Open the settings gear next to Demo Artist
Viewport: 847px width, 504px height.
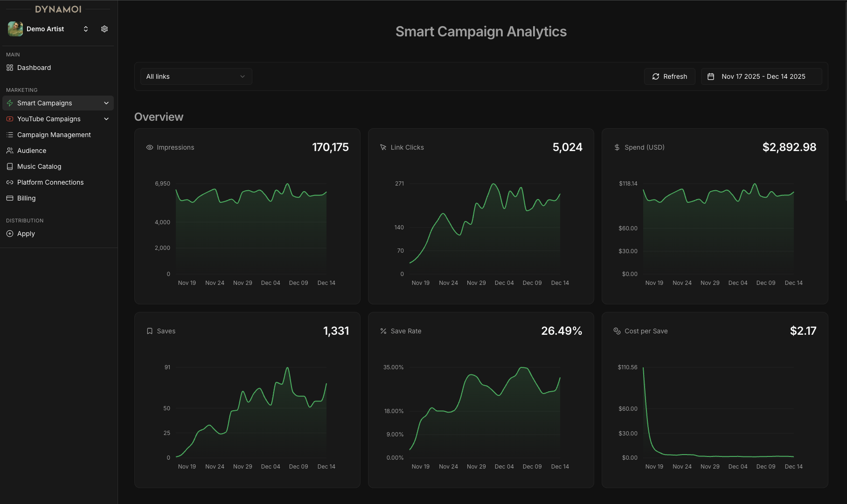coord(104,28)
